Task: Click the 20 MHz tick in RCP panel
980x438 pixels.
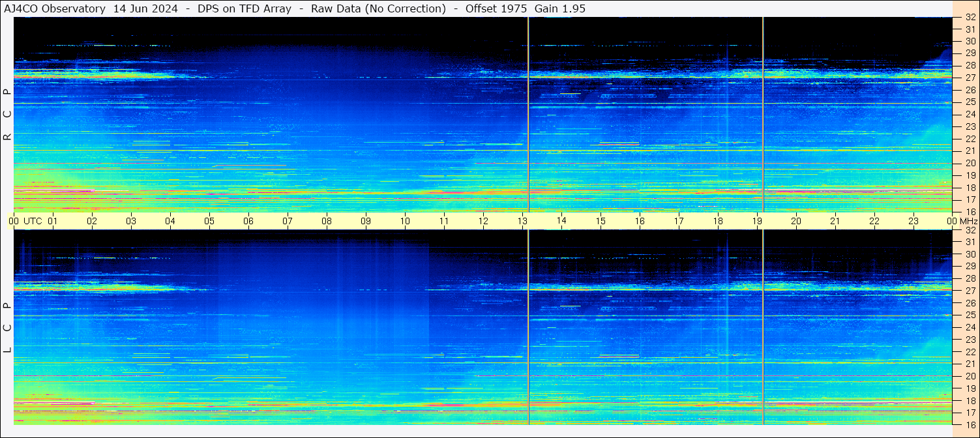Action: click(x=970, y=163)
